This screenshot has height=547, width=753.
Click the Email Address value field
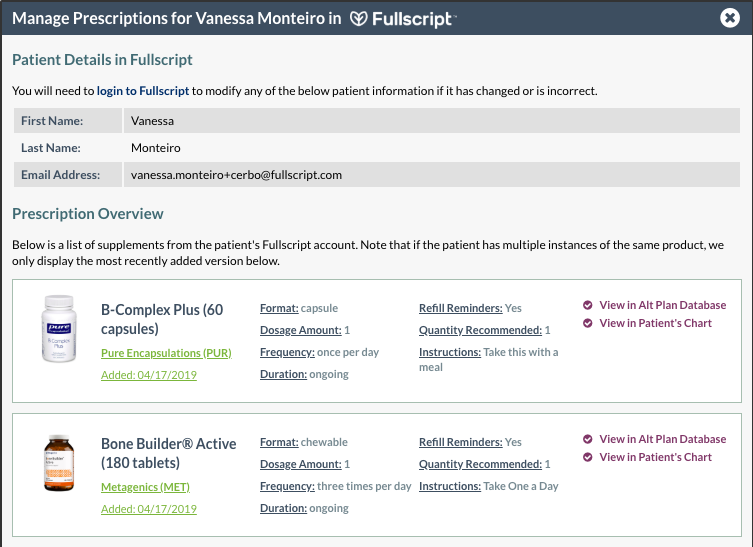pos(432,175)
